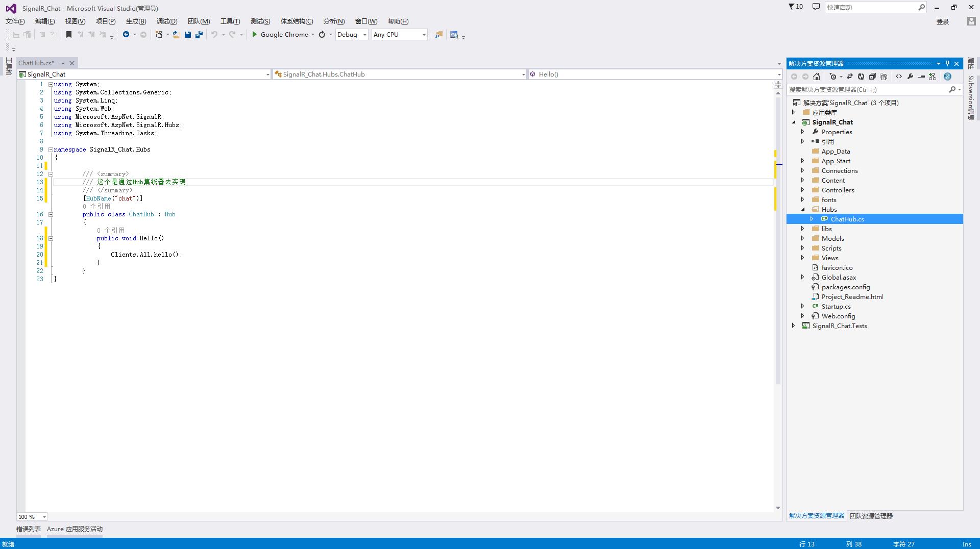Switch to 团队资源管理器 tab
Screen dimensions: 980x549
[871, 516]
